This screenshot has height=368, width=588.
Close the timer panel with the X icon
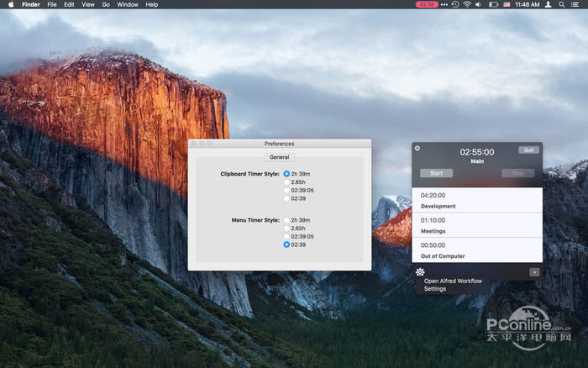click(417, 149)
